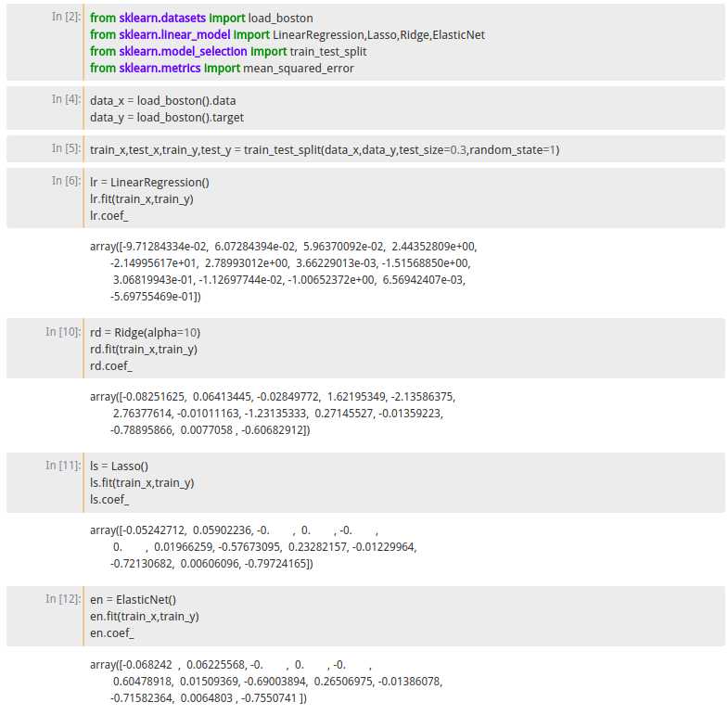
Task: Click the Ridge coefficient -0.01359223
Action: [410, 414]
